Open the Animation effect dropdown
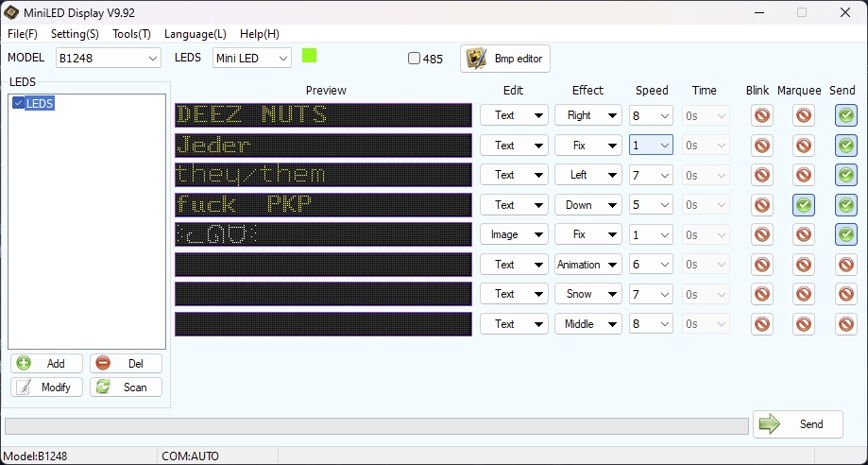The height and width of the screenshot is (465, 868). (x=587, y=265)
